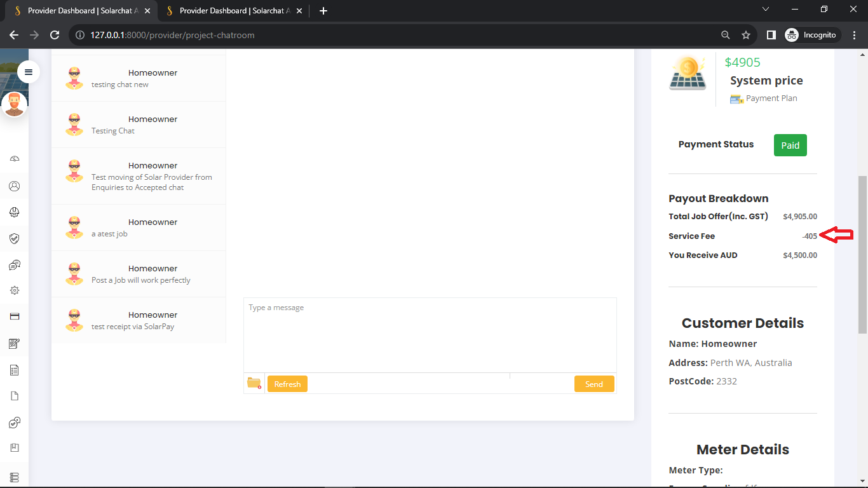The width and height of the screenshot is (868, 488).
Task: Click the folder attachment icon in chat
Action: pyautogui.click(x=254, y=383)
